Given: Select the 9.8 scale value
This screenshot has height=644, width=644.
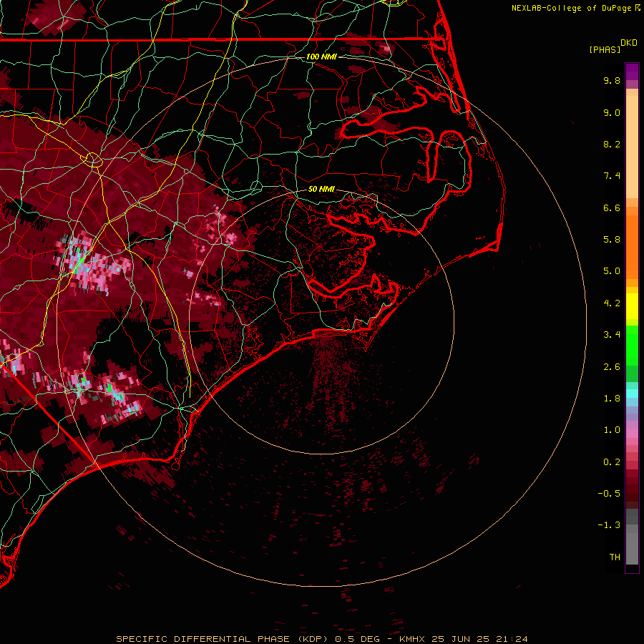Looking at the screenshot, I should (612, 80).
